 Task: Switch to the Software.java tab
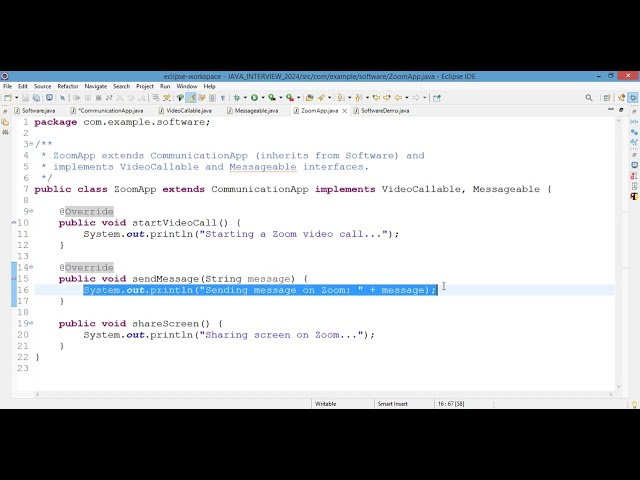tap(35, 111)
